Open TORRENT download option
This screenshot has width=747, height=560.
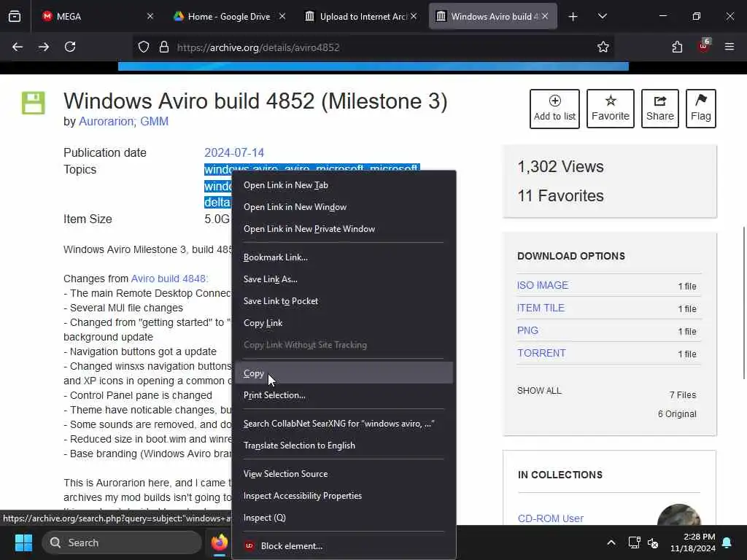point(542,353)
